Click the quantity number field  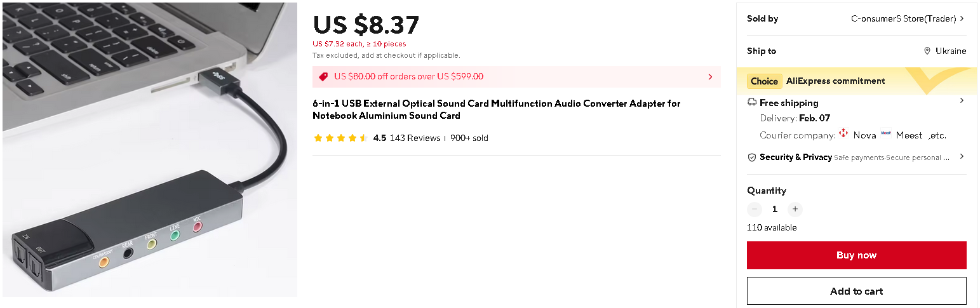pos(775,209)
